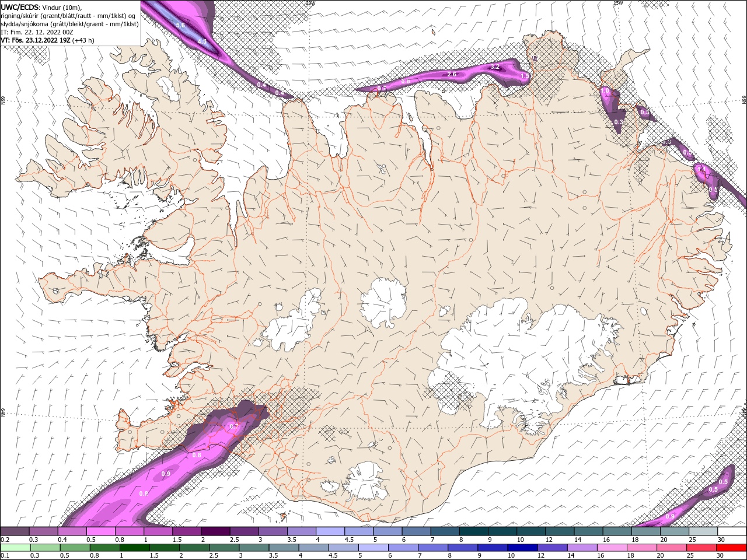Click the 0.2 label on the upper scale
This screenshot has width=747, height=560.
pos(5,540)
